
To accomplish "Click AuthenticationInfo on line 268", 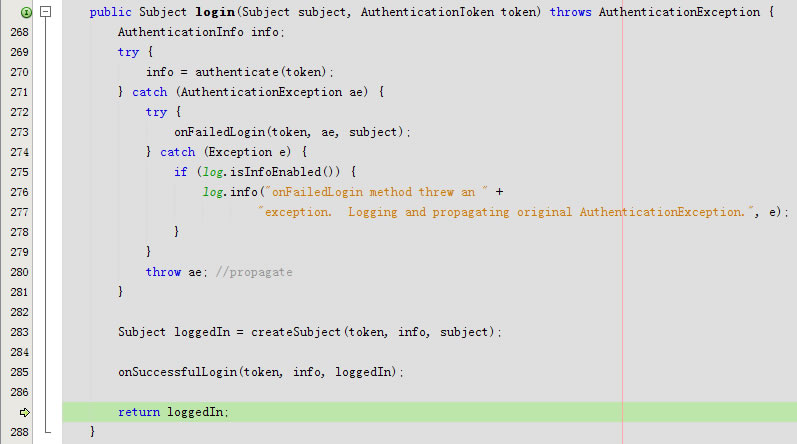I will pos(180,32).
